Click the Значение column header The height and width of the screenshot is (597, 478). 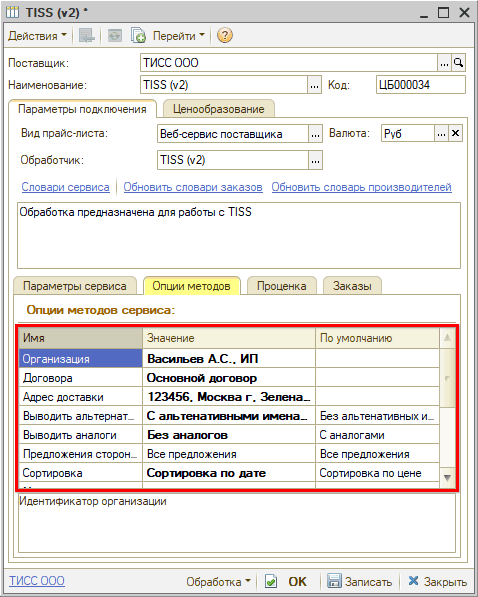click(x=229, y=338)
